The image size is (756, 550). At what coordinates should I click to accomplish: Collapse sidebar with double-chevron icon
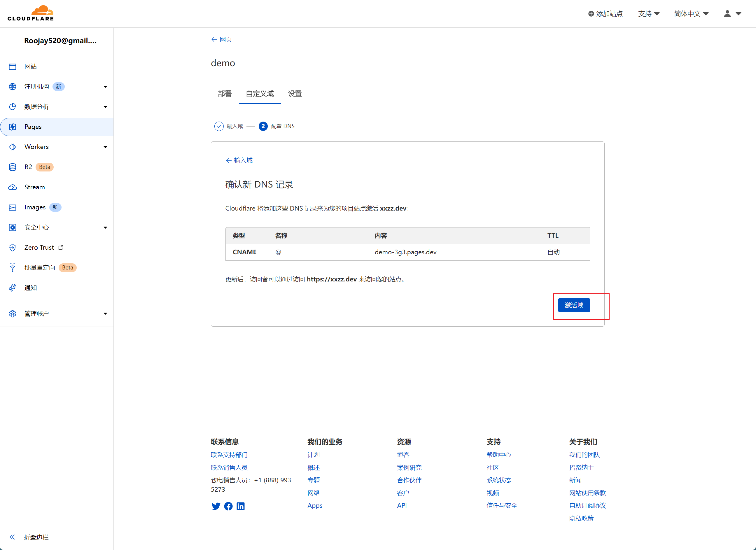click(12, 537)
